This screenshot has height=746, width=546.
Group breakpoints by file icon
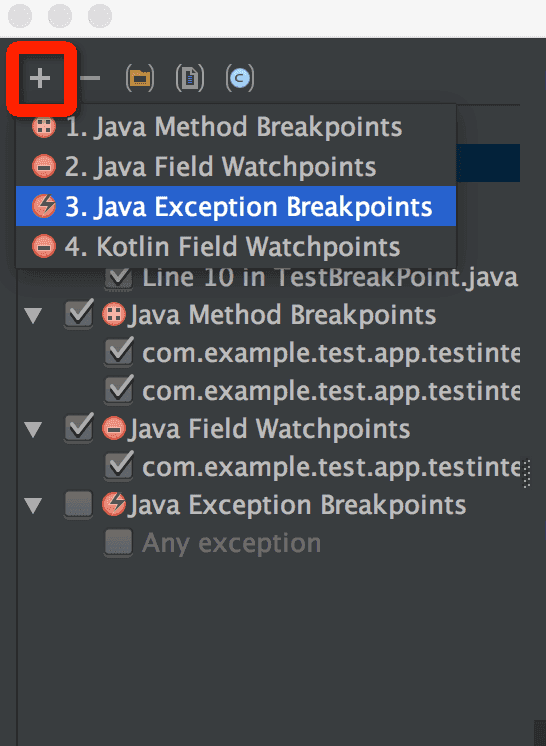click(190, 79)
